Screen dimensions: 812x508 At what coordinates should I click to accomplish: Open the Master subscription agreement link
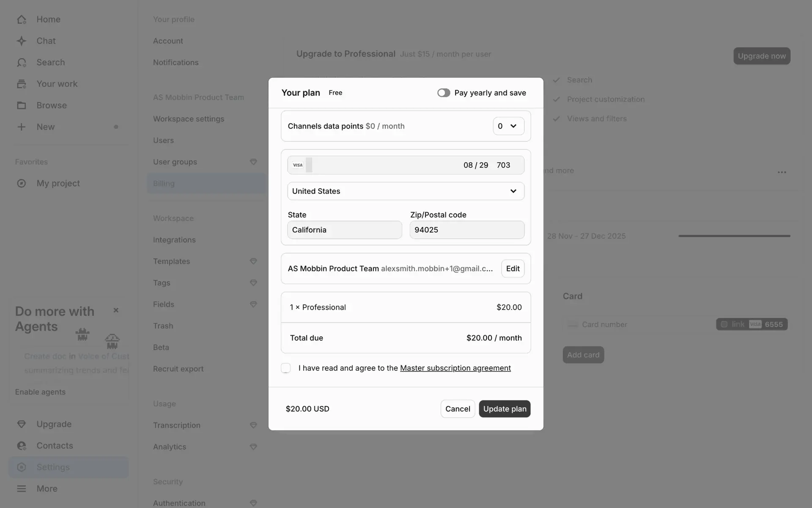click(x=455, y=368)
